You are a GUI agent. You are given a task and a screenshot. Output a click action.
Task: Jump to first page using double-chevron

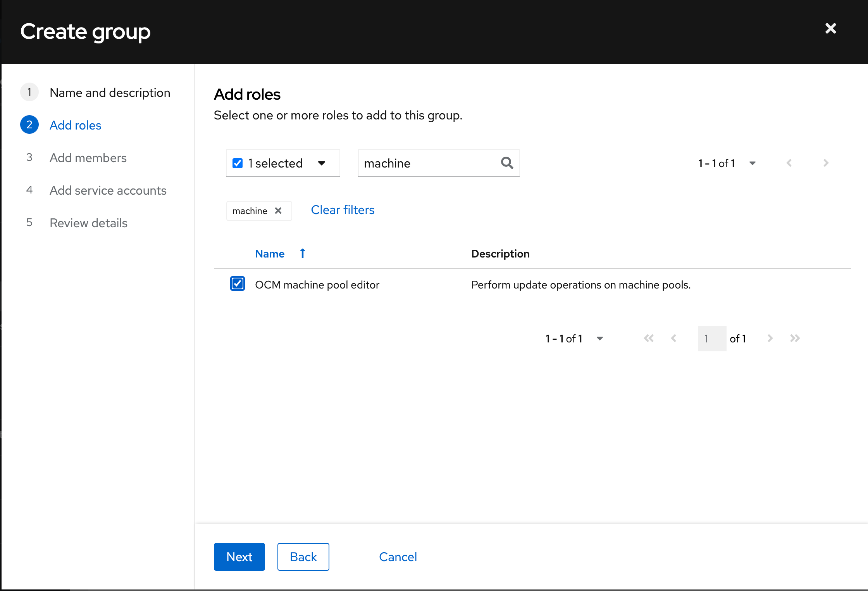pos(649,338)
